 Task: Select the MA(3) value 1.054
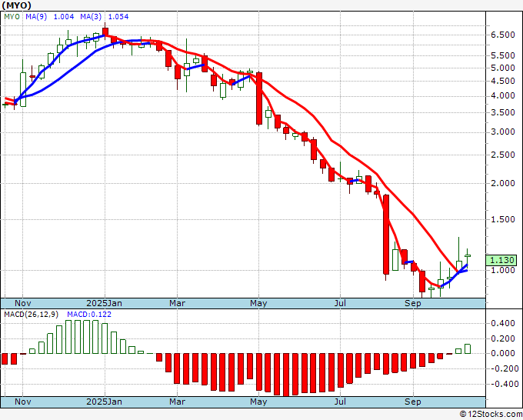point(118,17)
